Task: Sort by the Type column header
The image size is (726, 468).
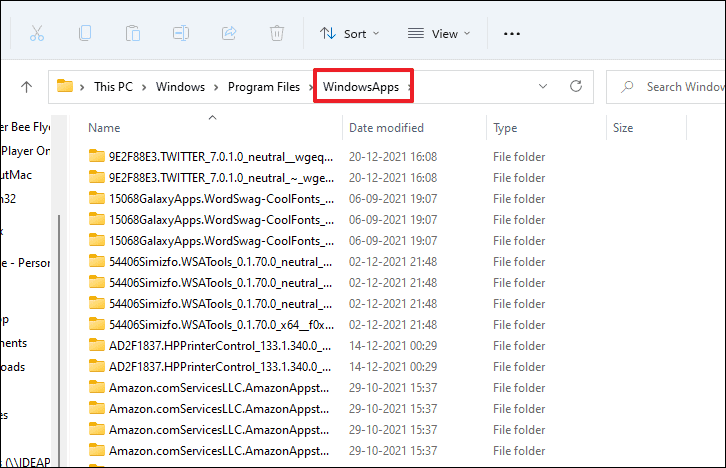Action: 505,128
